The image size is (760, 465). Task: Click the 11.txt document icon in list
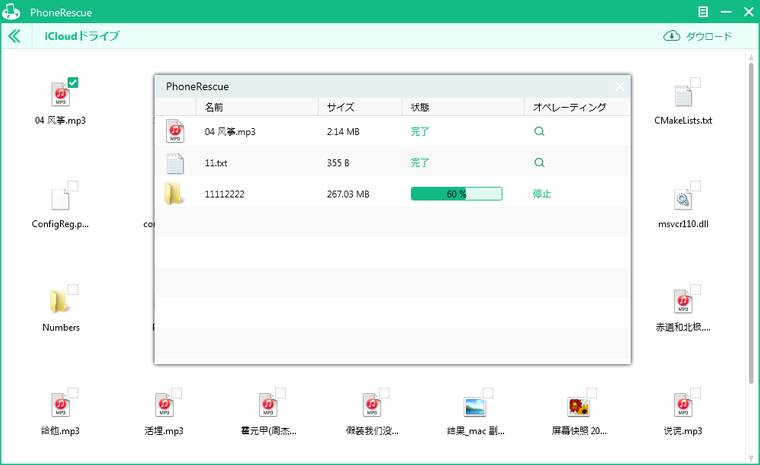point(175,163)
